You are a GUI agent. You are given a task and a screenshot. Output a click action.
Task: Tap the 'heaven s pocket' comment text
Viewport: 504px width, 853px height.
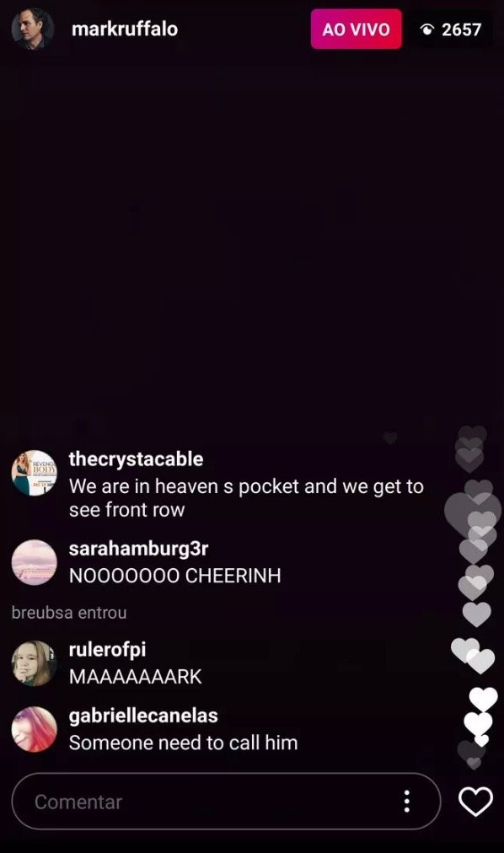tap(246, 498)
